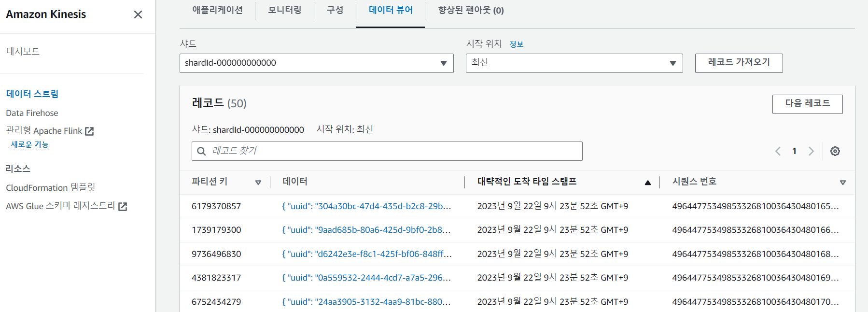The image size is (868, 312).
Task: Go to previous records page arrow
Action: coord(778,151)
